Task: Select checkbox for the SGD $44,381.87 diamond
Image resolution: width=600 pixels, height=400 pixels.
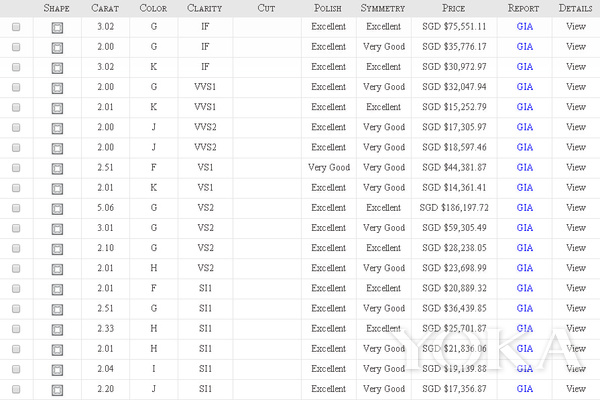Action: coord(15,167)
